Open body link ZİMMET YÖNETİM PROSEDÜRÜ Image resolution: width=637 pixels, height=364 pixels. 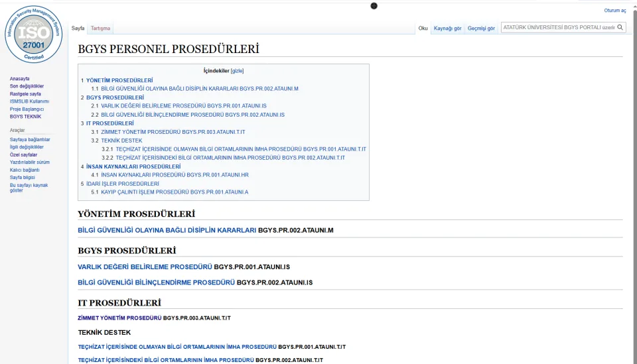(119, 318)
